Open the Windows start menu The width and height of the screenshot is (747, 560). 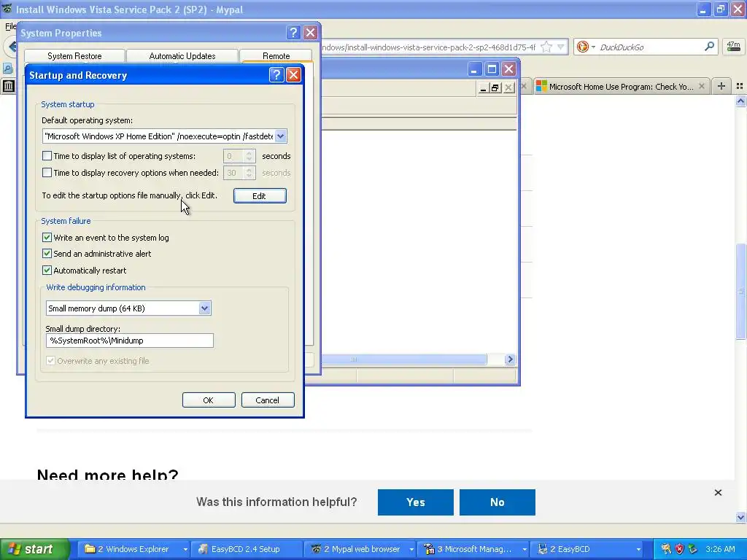point(34,549)
